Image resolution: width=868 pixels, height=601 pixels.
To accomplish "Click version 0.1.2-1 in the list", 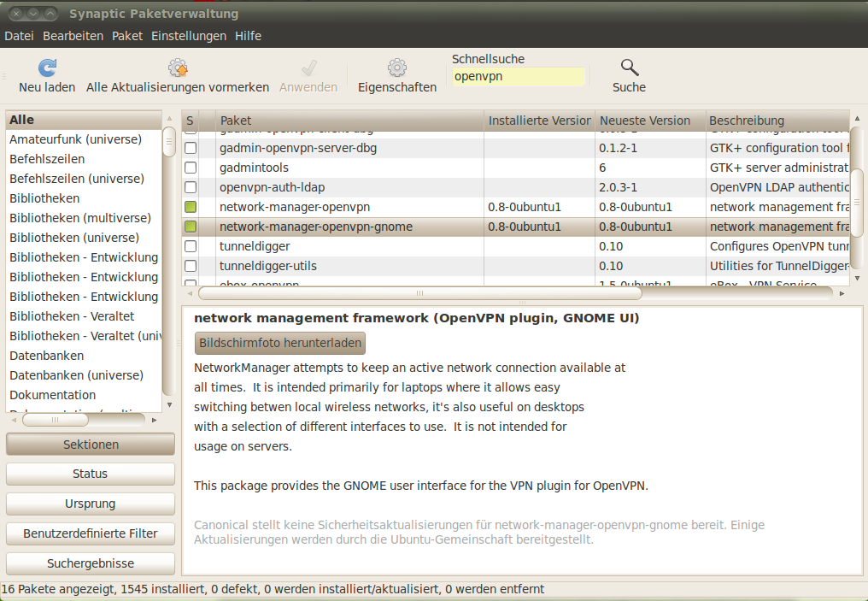I will [618, 148].
